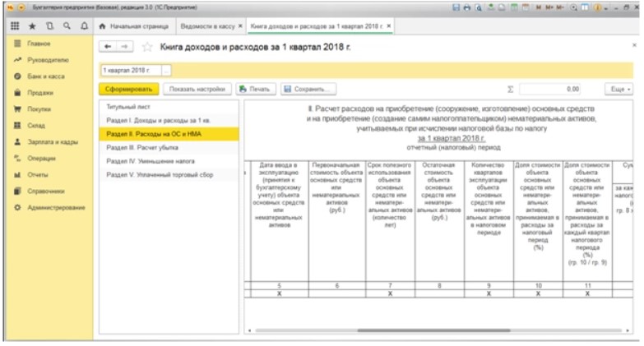Close the report form with the right X
This screenshot has height=346, width=644.
[x=634, y=45]
